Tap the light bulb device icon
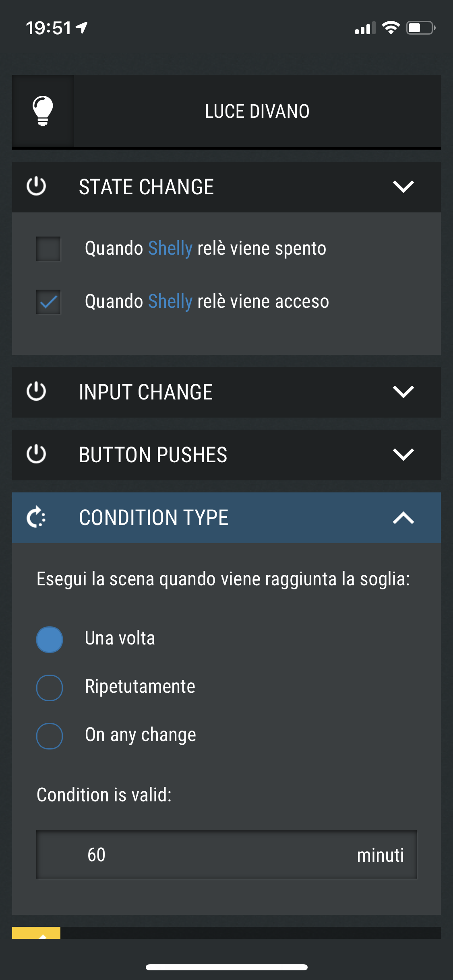 pyautogui.click(x=43, y=111)
